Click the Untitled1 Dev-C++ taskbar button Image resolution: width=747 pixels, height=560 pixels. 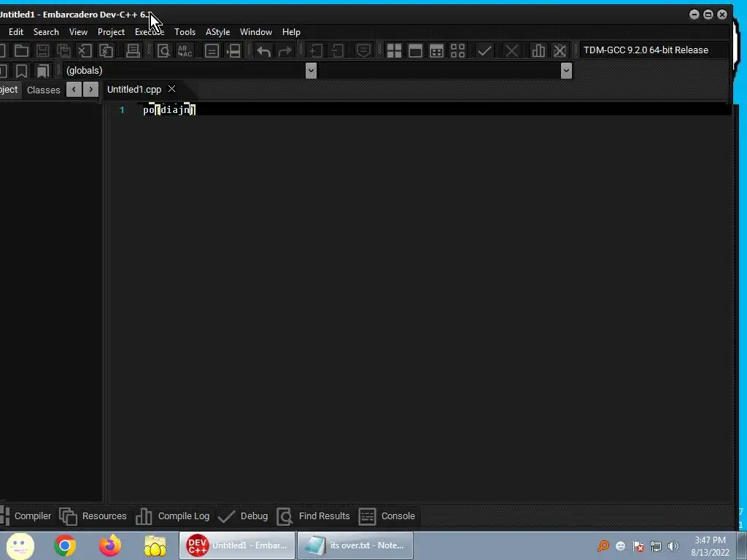237,545
